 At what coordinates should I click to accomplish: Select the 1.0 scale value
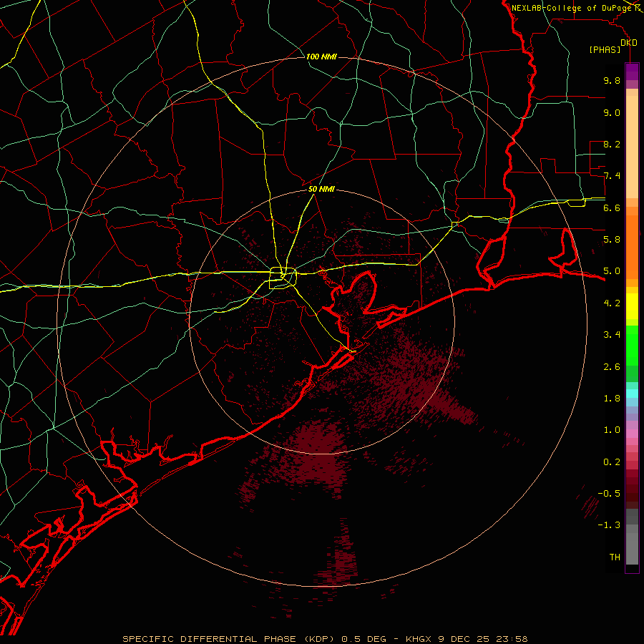click(x=612, y=430)
